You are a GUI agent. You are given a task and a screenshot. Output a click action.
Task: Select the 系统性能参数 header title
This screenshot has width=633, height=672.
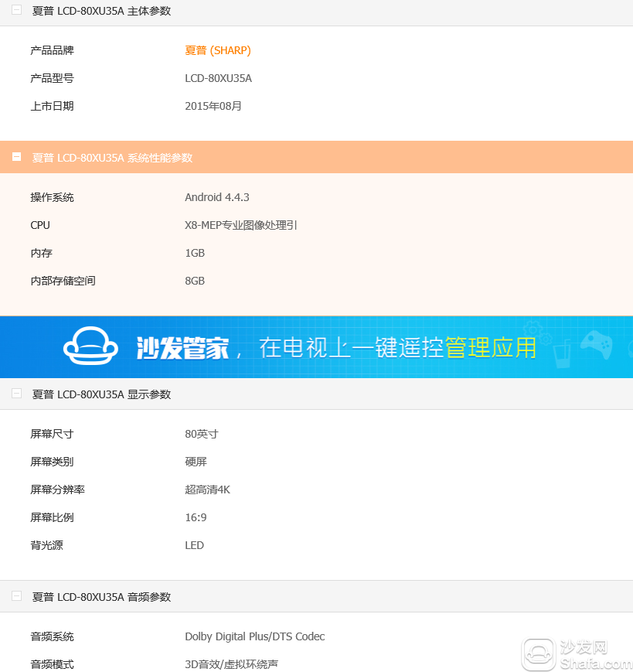[x=112, y=158]
